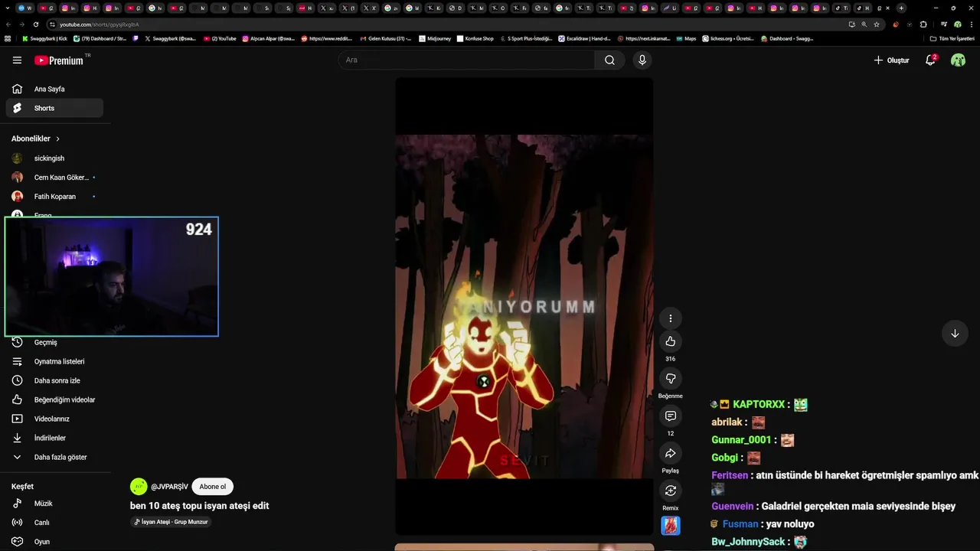Open Oynatma listeleri playlists

(54, 361)
